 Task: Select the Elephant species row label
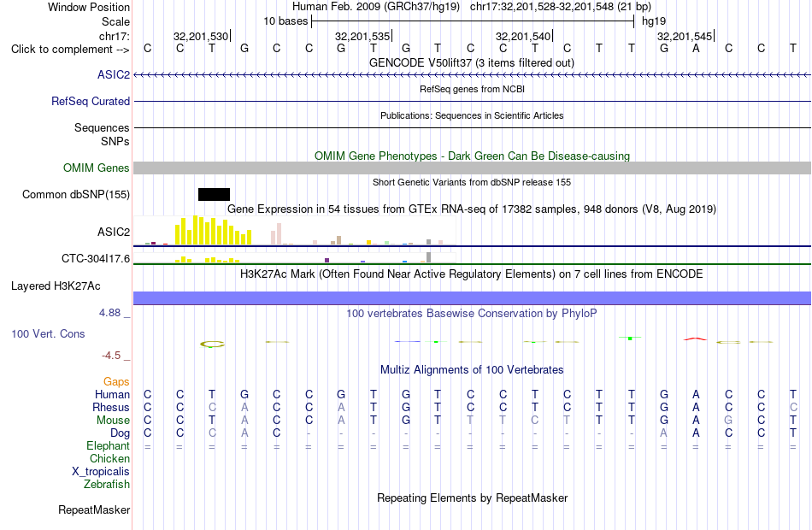(x=108, y=445)
